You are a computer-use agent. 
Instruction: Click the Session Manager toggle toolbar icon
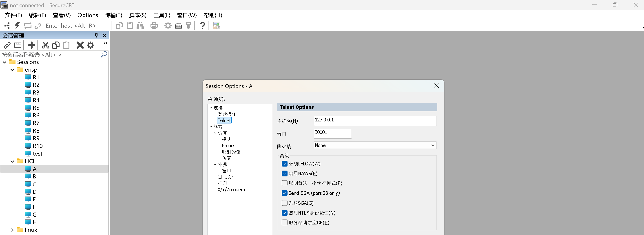point(7,25)
